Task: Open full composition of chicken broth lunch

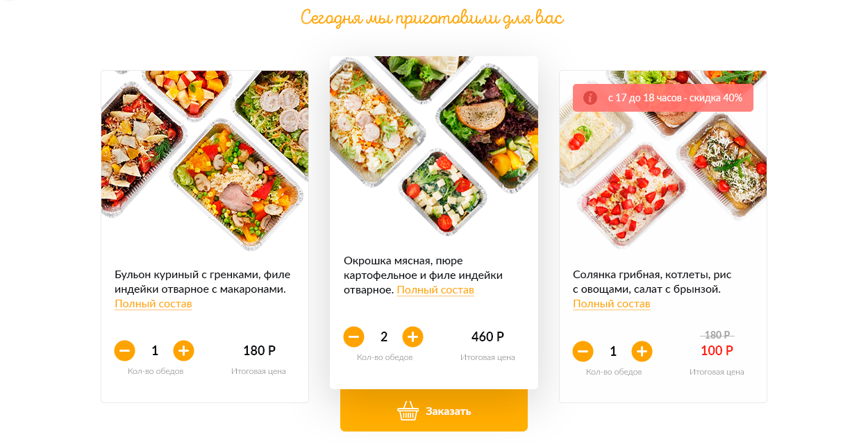Action: (x=153, y=304)
